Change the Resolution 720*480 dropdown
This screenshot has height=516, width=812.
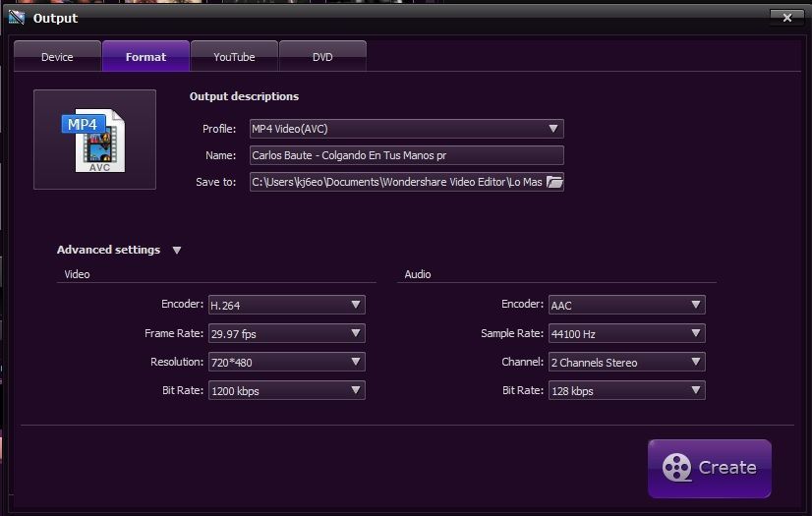pos(286,362)
